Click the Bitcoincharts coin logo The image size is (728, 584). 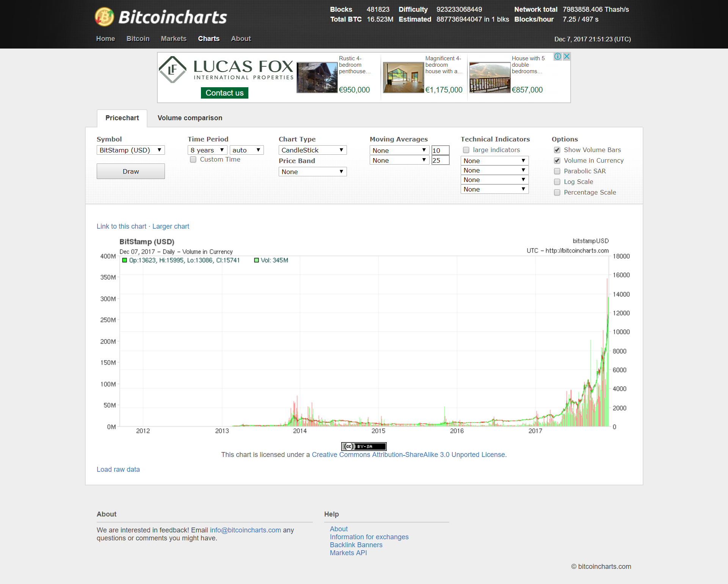pyautogui.click(x=104, y=17)
